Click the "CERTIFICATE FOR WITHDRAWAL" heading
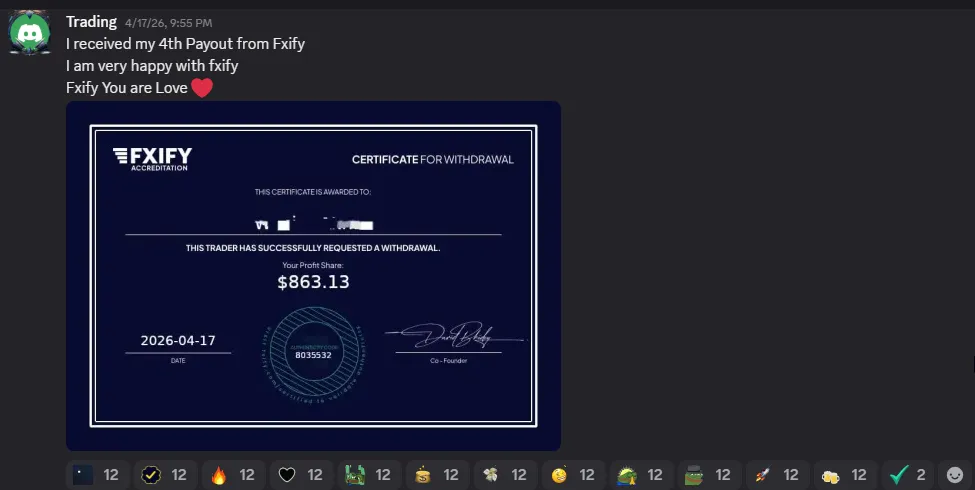This screenshot has width=975, height=490. pyautogui.click(x=433, y=160)
